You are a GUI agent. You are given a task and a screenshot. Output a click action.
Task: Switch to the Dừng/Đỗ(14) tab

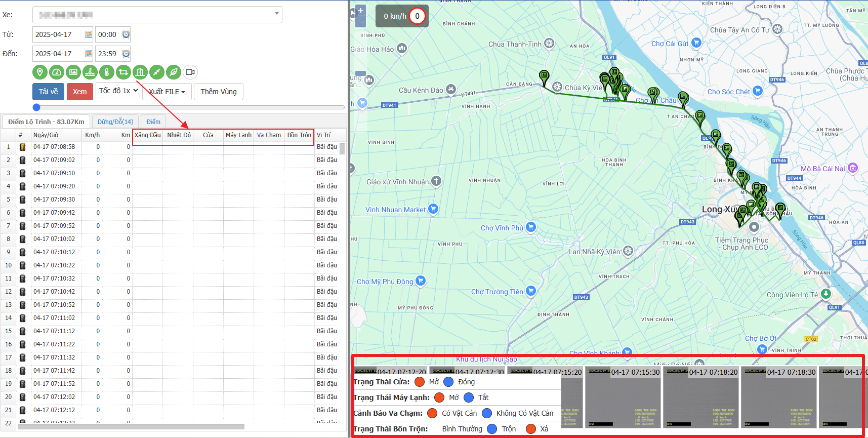115,122
